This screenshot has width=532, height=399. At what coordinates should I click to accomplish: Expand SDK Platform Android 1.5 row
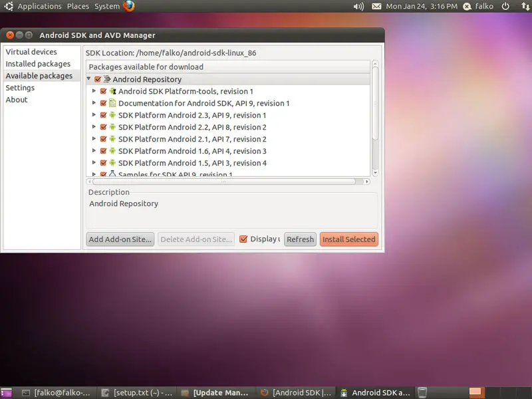pos(94,162)
